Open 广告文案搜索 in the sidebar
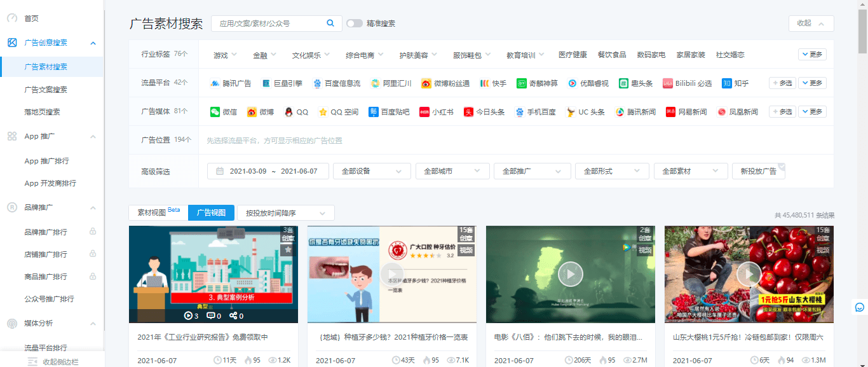This screenshot has width=868, height=367. (x=46, y=90)
